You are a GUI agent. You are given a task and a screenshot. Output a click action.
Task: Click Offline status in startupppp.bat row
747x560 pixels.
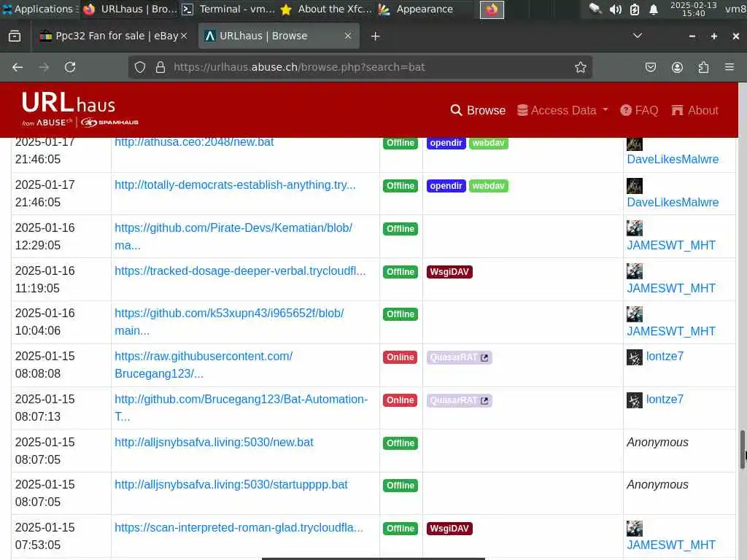pos(400,486)
